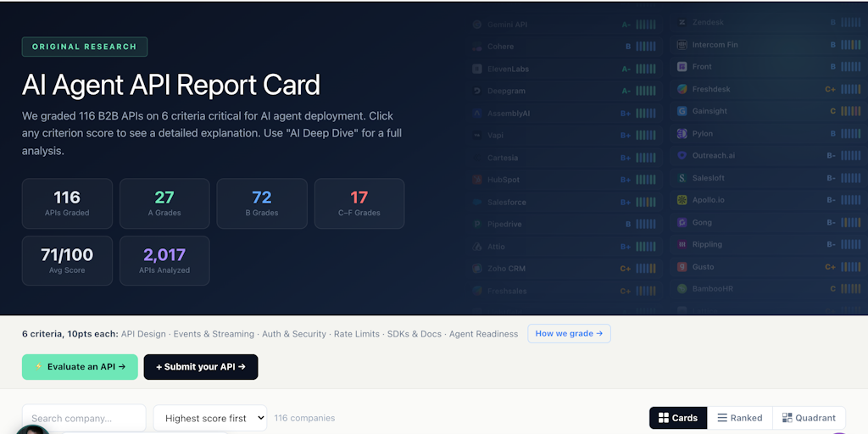Click the Vapi row name
Screen dimensions: 868x434
point(495,135)
